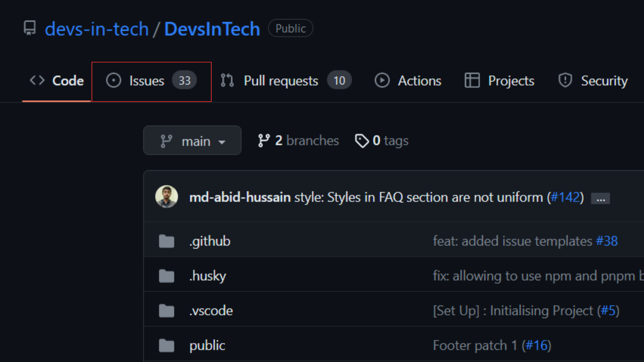The image size is (644, 362).
Task: Click the public folder icon
Action: [166, 346]
